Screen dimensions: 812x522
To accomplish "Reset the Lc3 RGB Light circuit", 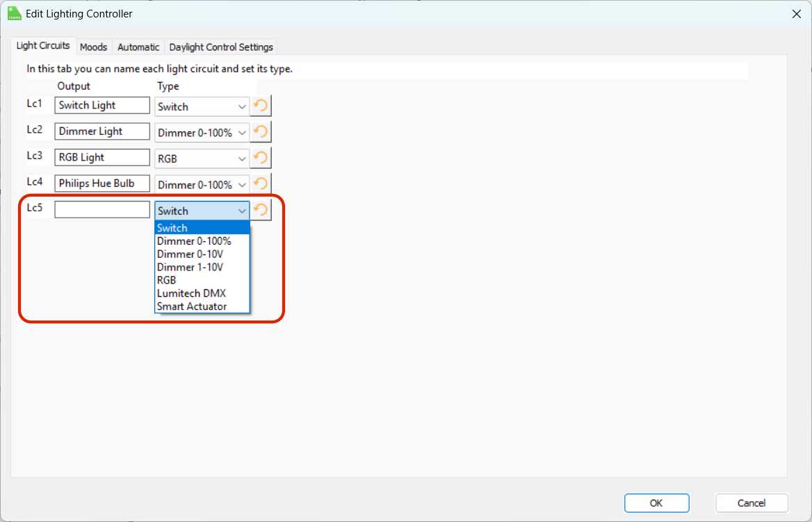I will point(261,158).
